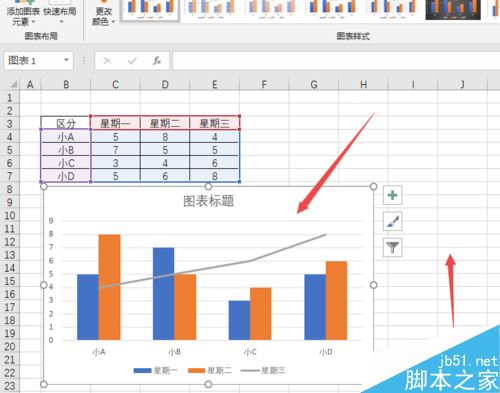The width and height of the screenshot is (500, 393).
Task: Click the orange 小A bar in chart
Action: click(109, 287)
